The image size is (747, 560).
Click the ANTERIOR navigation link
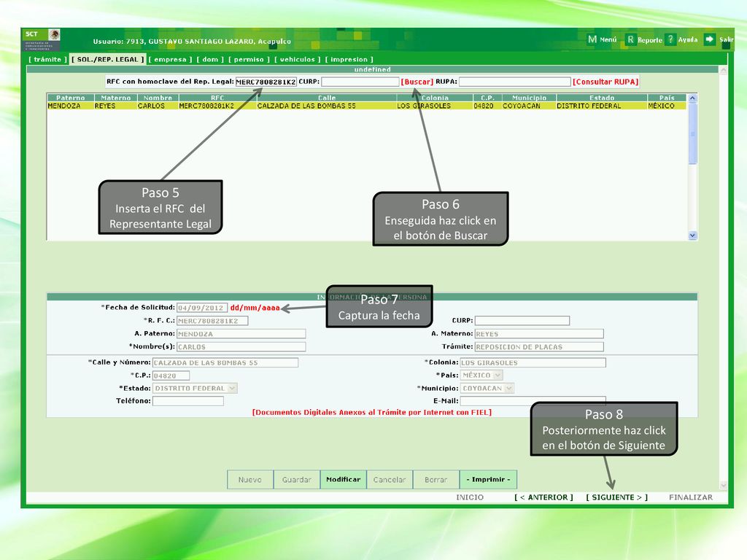click(x=543, y=497)
